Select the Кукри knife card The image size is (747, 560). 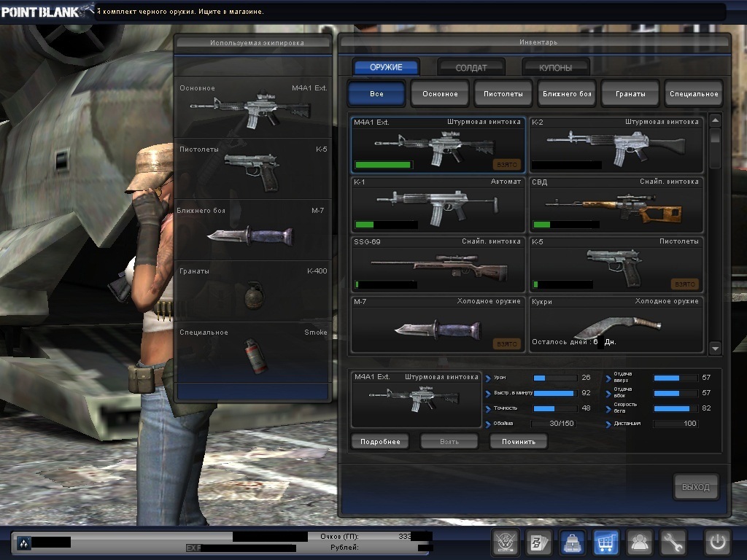pyautogui.click(x=616, y=324)
